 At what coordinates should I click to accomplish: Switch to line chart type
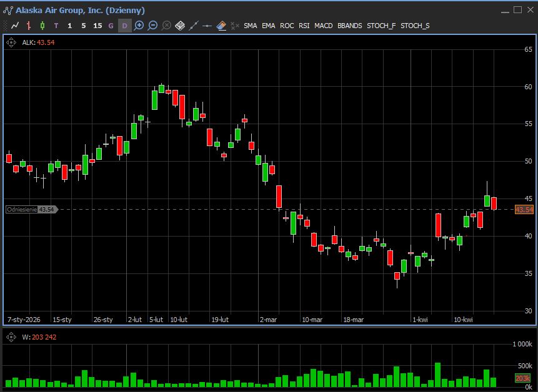coord(15,26)
